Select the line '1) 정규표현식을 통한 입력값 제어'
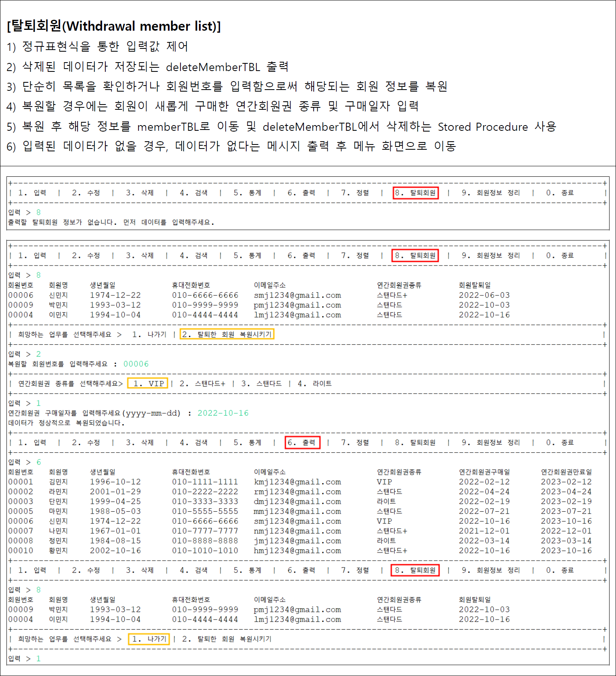616x676 pixels. (97, 46)
